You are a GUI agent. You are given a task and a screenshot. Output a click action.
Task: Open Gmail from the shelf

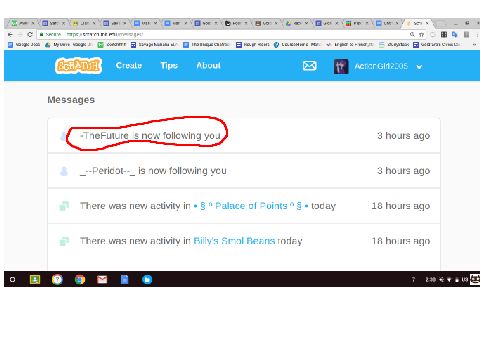click(x=102, y=279)
